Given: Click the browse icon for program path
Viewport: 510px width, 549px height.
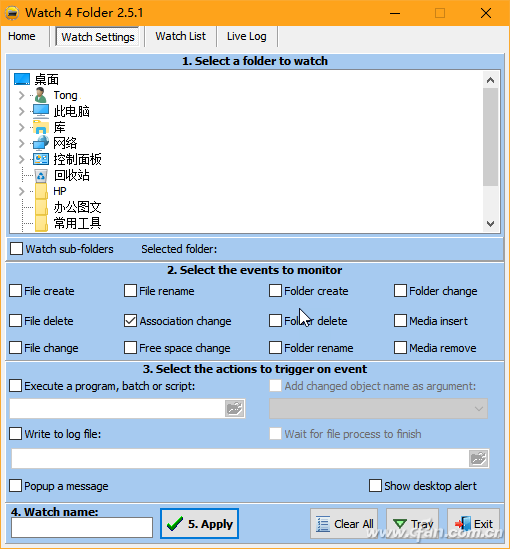Looking at the screenshot, I should click(234, 408).
